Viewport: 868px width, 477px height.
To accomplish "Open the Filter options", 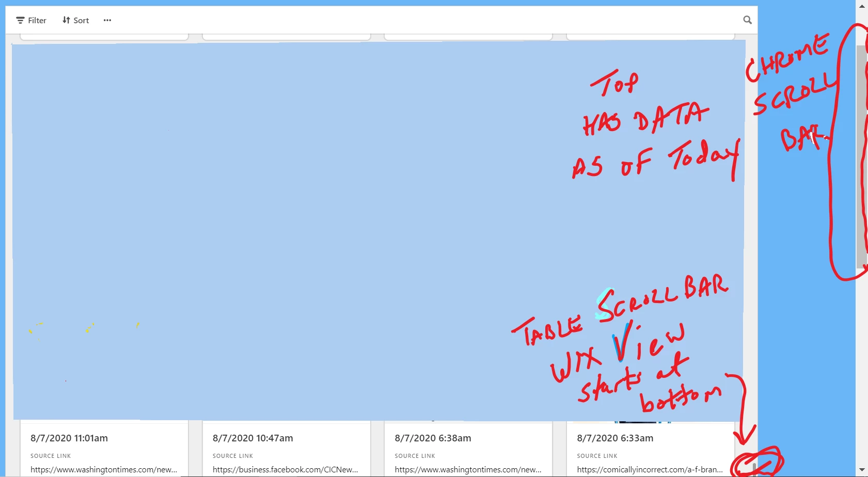I will 31,20.
